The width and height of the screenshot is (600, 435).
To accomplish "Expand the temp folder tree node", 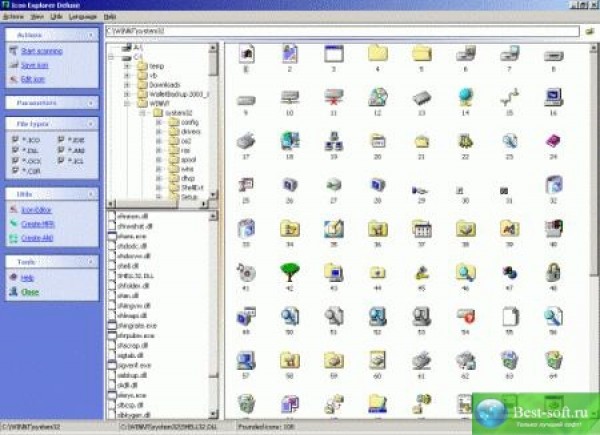I will point(127,66).
